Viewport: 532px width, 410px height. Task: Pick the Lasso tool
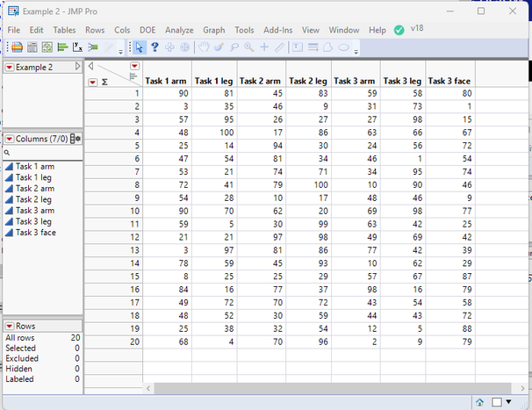(x=234, y=47)
